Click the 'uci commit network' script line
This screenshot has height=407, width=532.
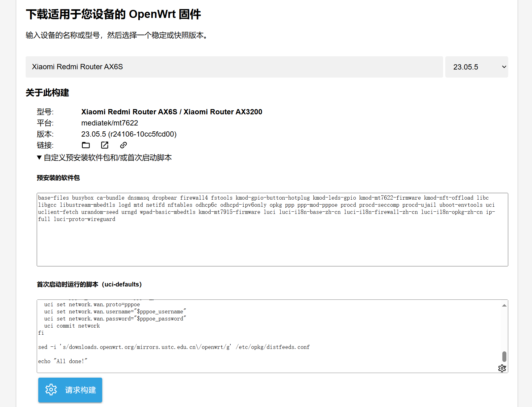(x=72, y=326)
